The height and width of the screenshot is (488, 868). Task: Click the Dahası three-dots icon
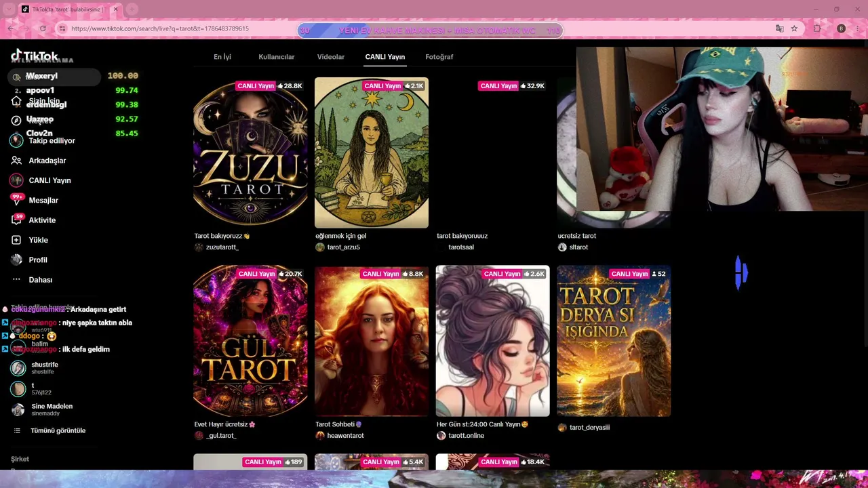(x=16, y=280)
